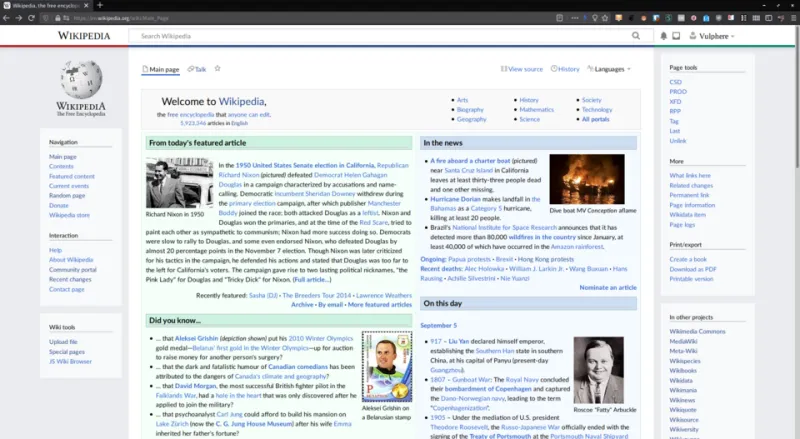The height and width of the screenshot is (439, 800).
Task: Click Upload file under Wiki tools
Action: 63,342
